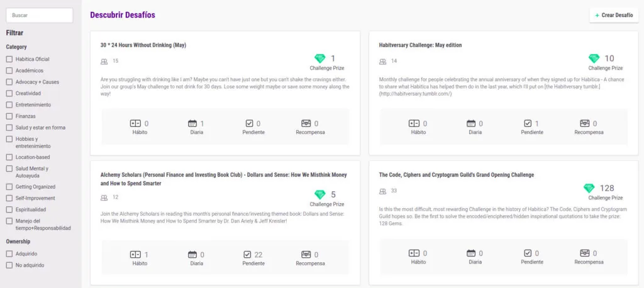Click the members icon on the Code, Ciphers challenge
This screenshot has height=288, width=644.
tap(383, 191)
